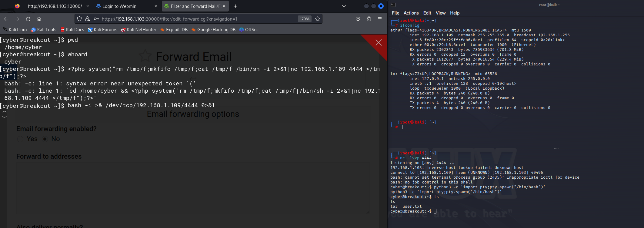Open Kali NetHunter bookmark
Image resolution: width=644 pixels, height=228 pixels.
pos(138,30)
